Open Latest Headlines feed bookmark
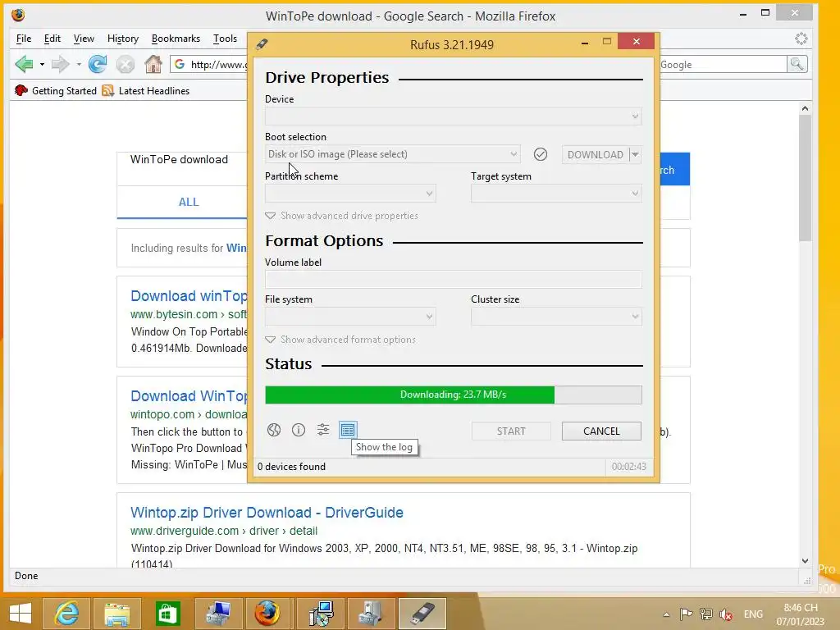The width and height of the screenshot is (840, 630). [146, 90]
